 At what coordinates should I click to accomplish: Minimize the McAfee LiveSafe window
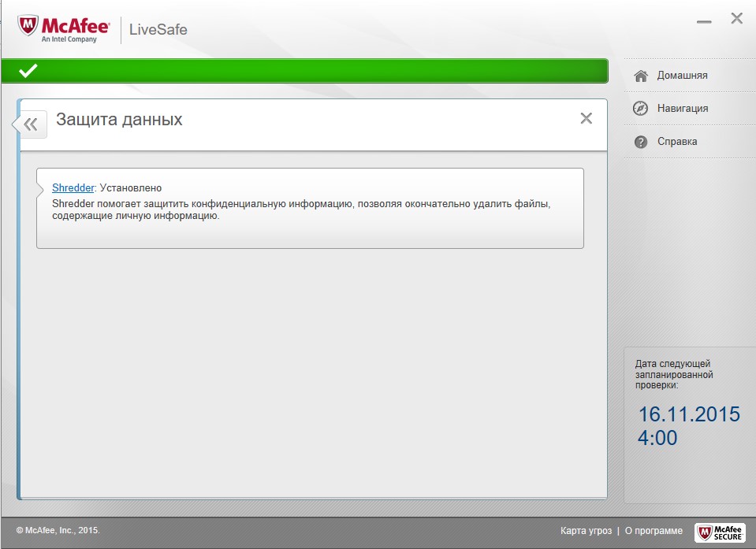click(704, 21)
